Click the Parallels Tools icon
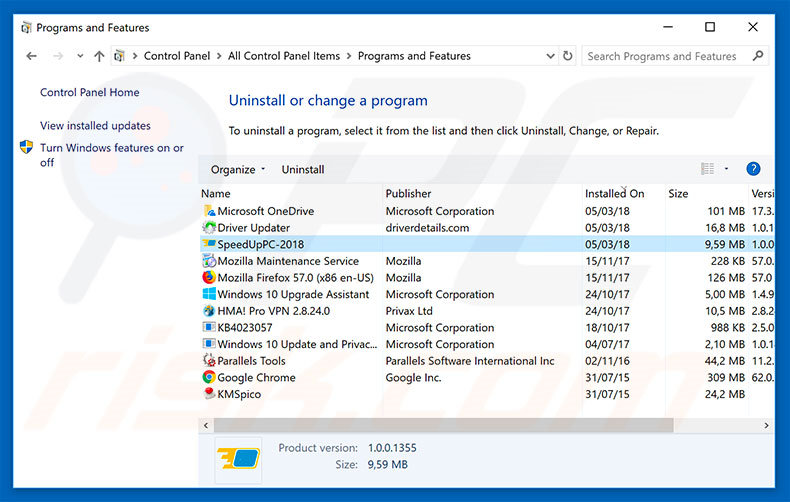This screenshot has width=790, height=502. [x=209, y=360]
